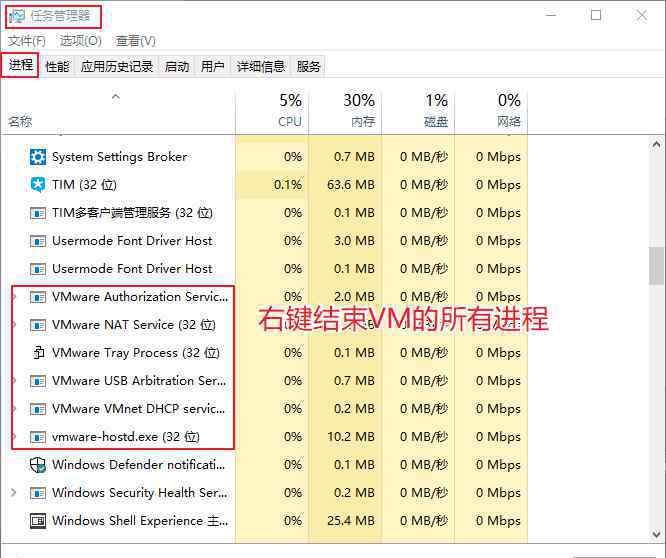The image size is (666, 558).
Task: Open the 查看(V) menu
Action: pyautogui.click(x=135, y=41)
